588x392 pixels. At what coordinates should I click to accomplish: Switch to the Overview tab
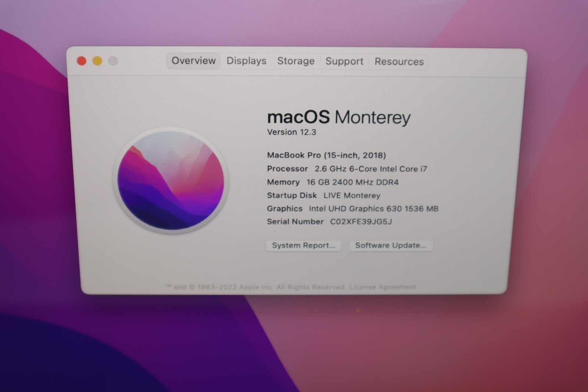194,61
